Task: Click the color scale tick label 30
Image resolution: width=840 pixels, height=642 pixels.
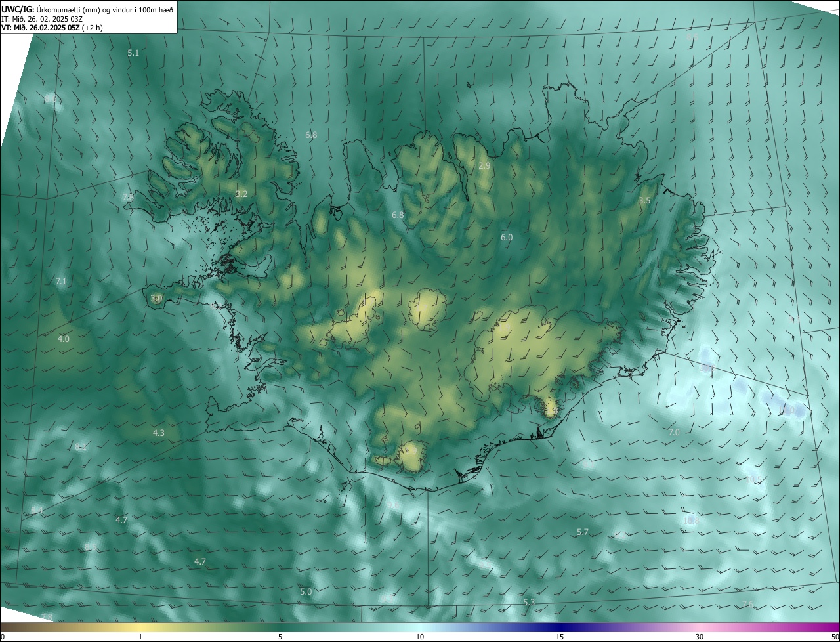Action: (700, 637)
